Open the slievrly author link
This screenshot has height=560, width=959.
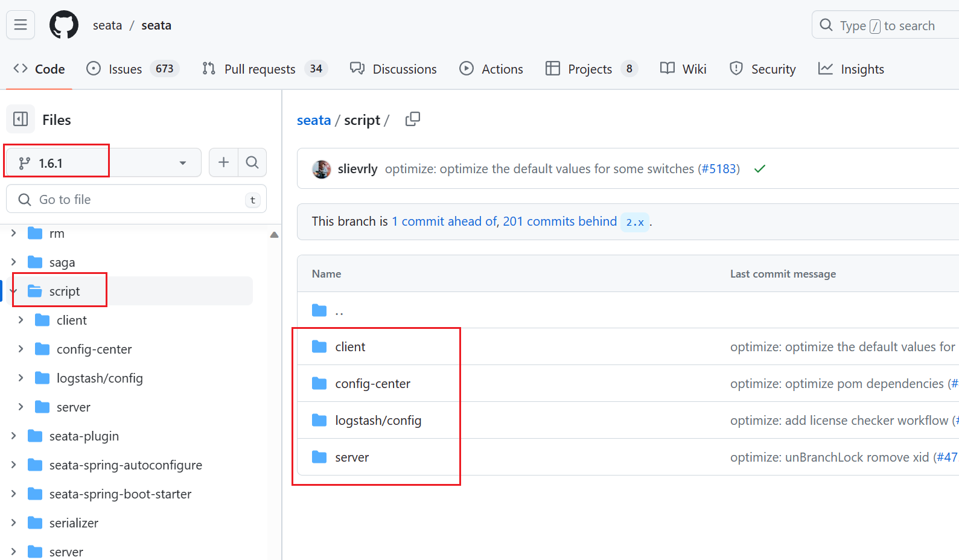click(x=357, y=169)
